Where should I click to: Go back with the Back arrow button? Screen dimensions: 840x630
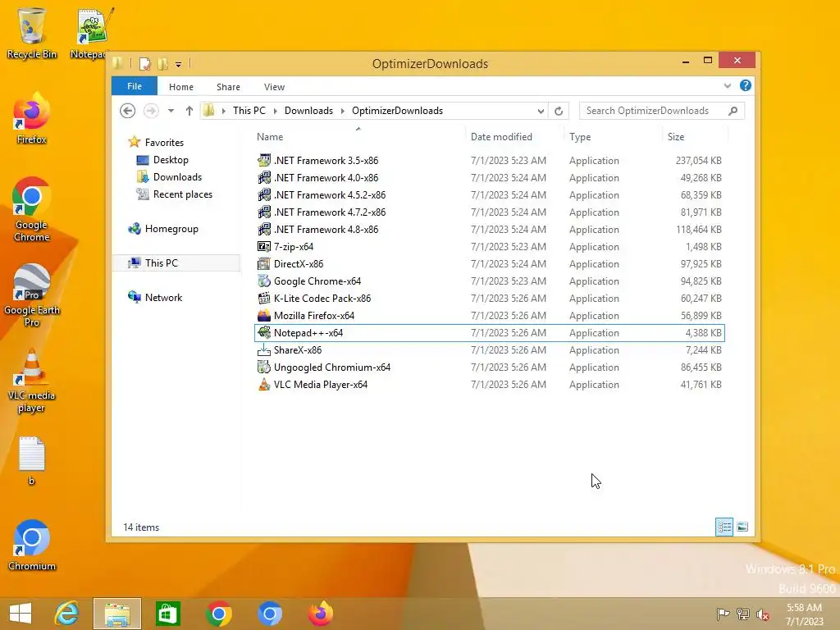click(127, 111)
